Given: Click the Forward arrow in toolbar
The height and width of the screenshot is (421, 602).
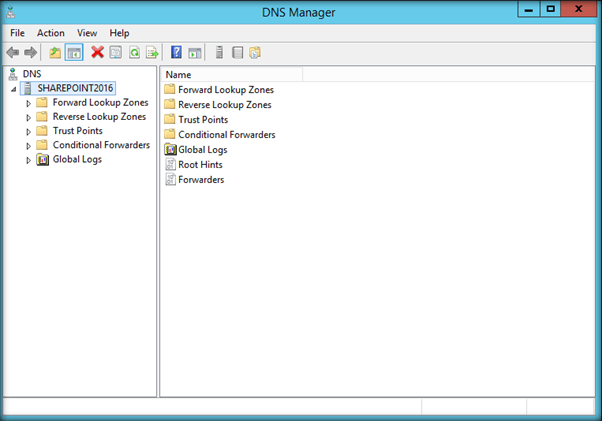Looking at the screenshot, I should (30, 52).
